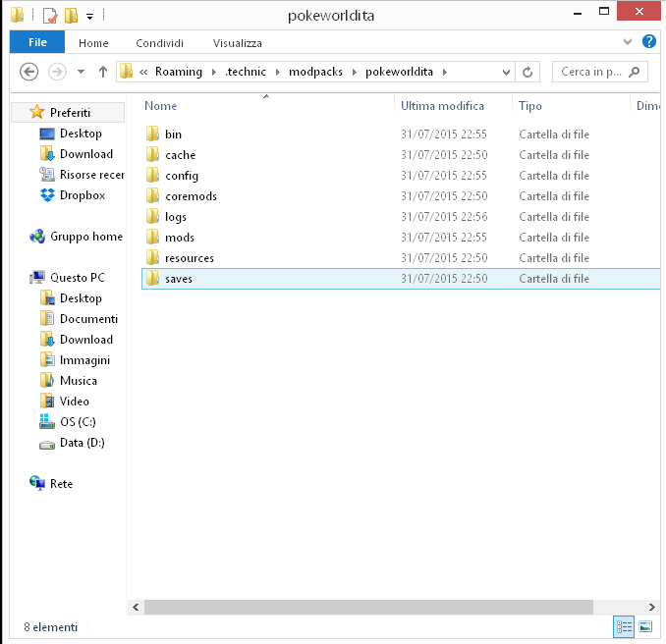Click the Forward navigation arrow
Image resolution: width=666 pixels, height=644 pixels.
click(x=57, y=72)
